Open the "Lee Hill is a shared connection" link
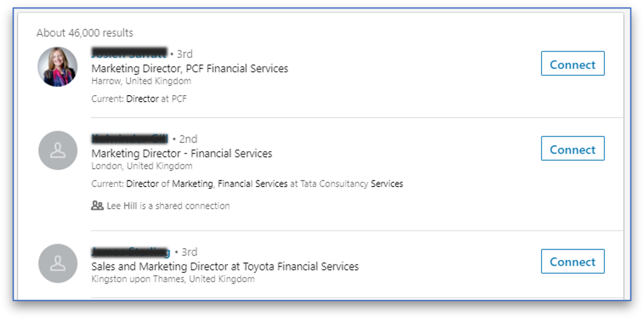 tap(168, 205)
